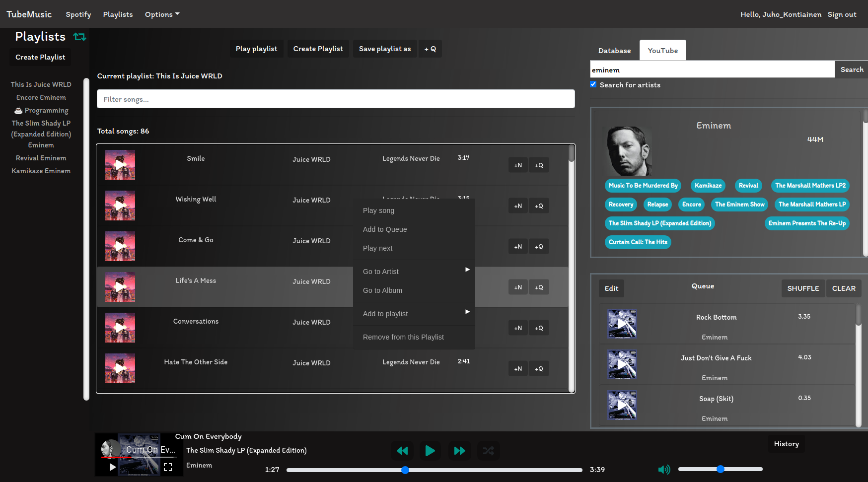868x482 pixels.
Task: Play Rock Bottom thumbnail in queue
Action: [622, 324]
